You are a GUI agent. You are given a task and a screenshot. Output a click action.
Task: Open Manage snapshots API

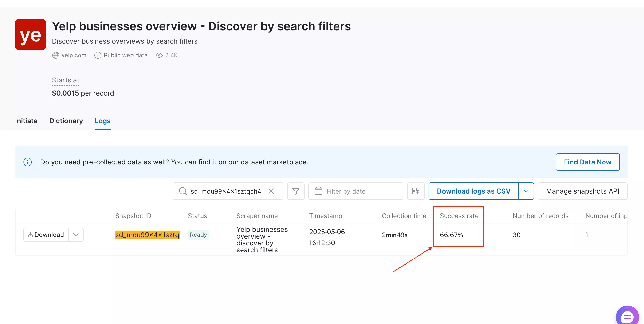(582, 191)
